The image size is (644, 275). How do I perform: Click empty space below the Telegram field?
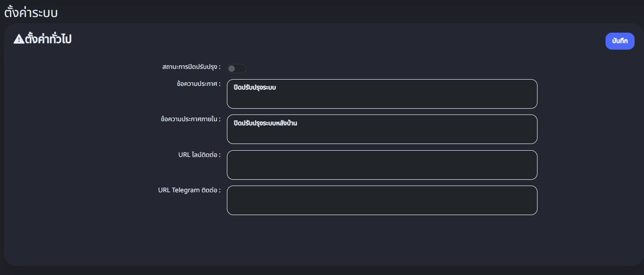click(382, 239)
